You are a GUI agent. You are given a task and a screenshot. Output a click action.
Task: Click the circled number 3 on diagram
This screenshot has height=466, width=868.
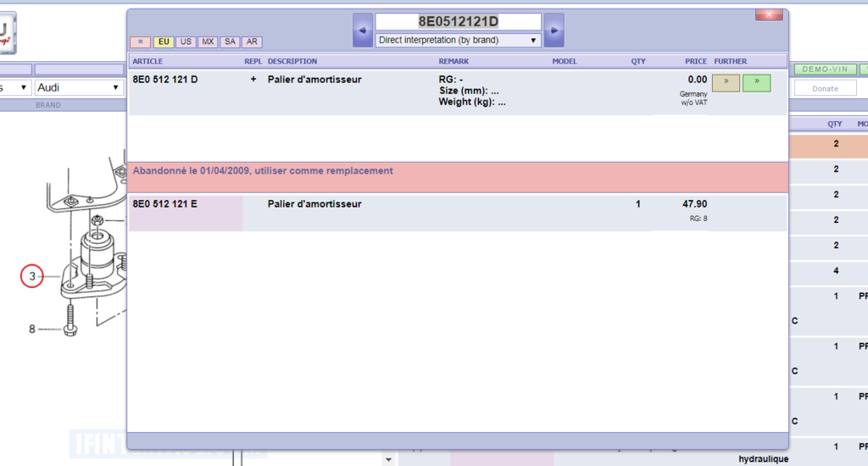[x=32, y=276]
